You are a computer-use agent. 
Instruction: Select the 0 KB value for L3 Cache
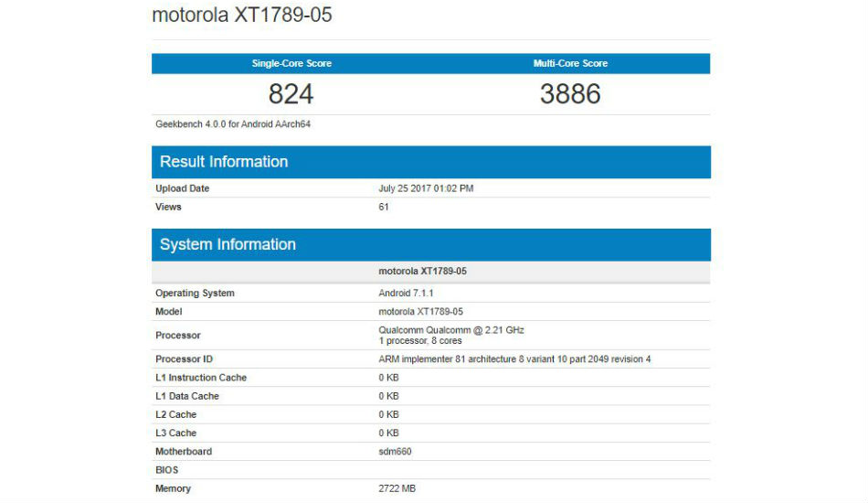pyautogui.click(x=388, y=433)
